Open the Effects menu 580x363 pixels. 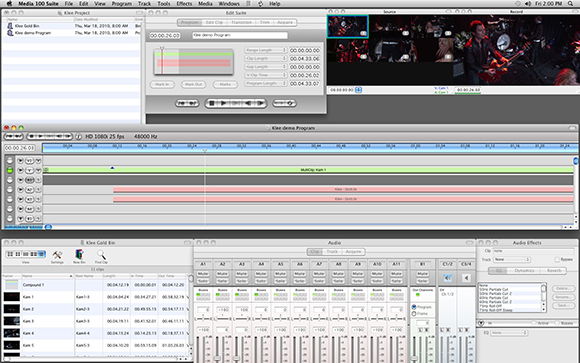pos(184,4)
